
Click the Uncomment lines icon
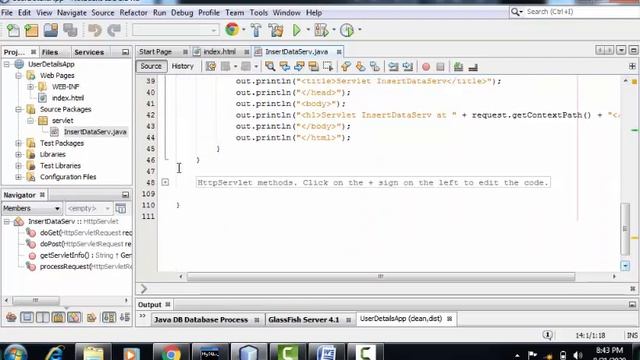tap(473, 67)
